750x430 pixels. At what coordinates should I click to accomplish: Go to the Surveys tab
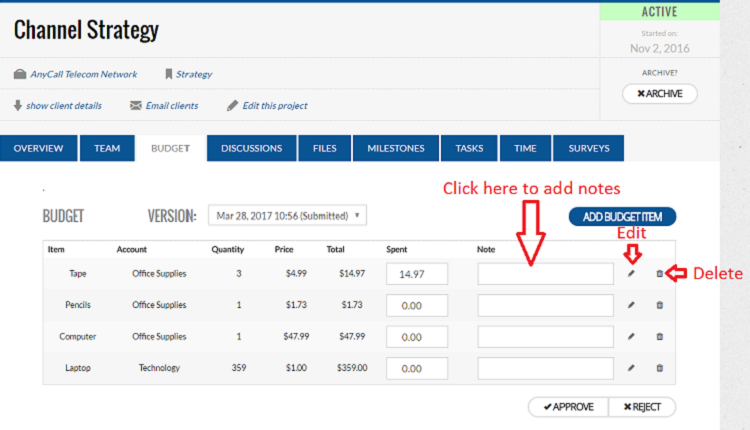tap(588, 148)
